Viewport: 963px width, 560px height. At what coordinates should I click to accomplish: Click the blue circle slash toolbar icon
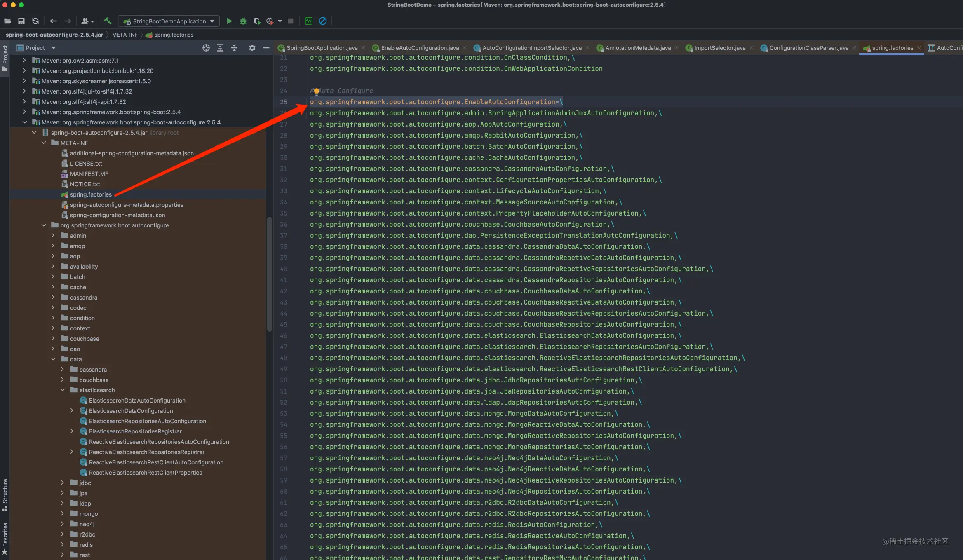coord(323,21)
